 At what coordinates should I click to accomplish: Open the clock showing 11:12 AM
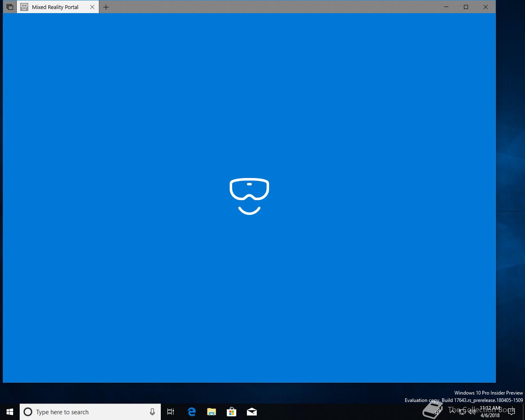tap(490, 412)
